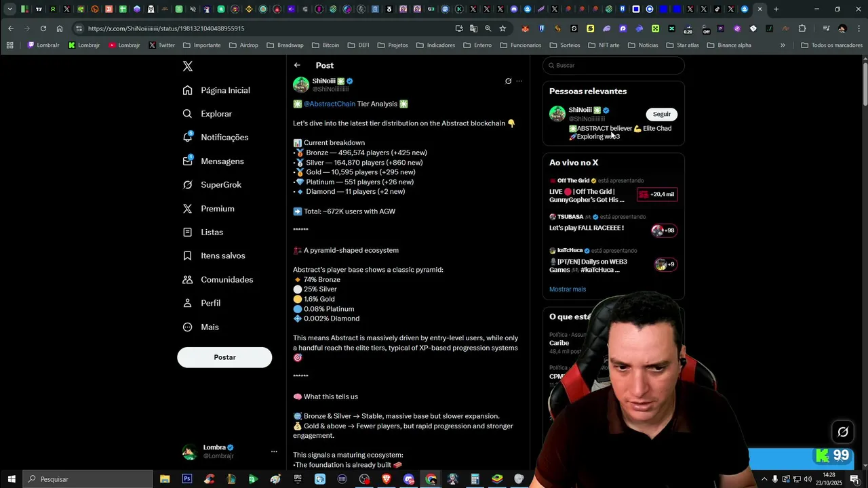Open TSUBASA FALL RACEEEE live
This screenshot has width=868, height=488.
pyautogui.click(x=613, y=224)
